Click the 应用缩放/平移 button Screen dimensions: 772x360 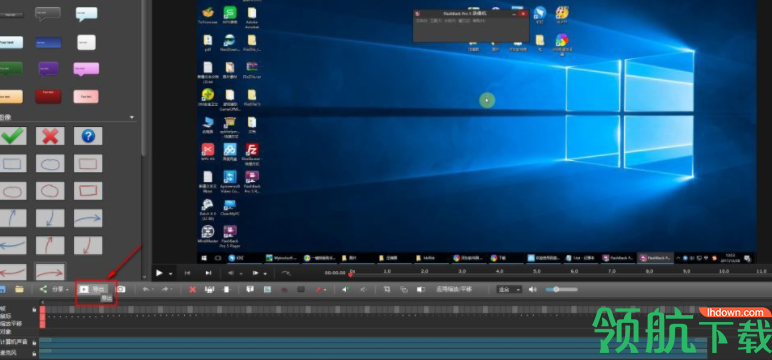pyautogui.click(x=454, y=290)
